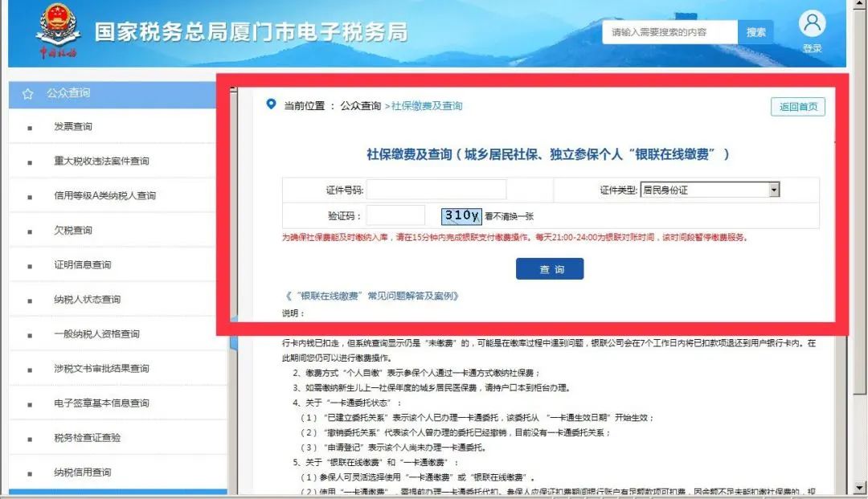This screenshot has width=868, height=499.
Task: Click the star icon beside 公众查询
Action: coord(27,94)
